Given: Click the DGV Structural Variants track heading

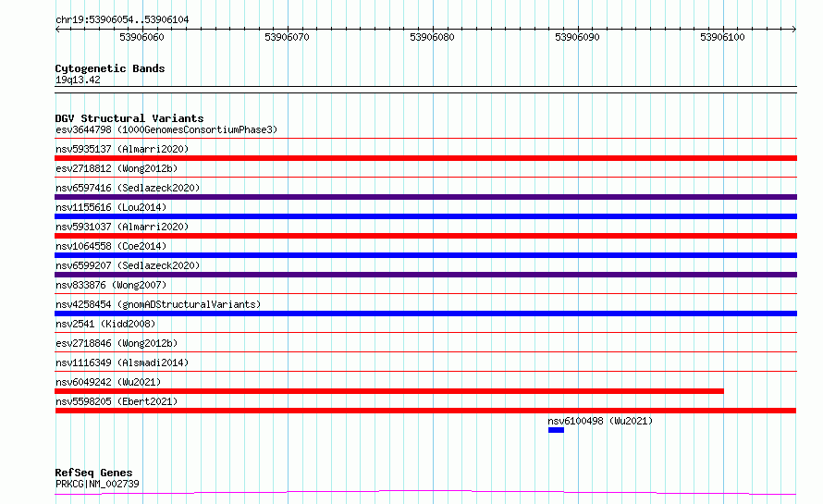Looking at the screenshot, I should pos(129,118).
